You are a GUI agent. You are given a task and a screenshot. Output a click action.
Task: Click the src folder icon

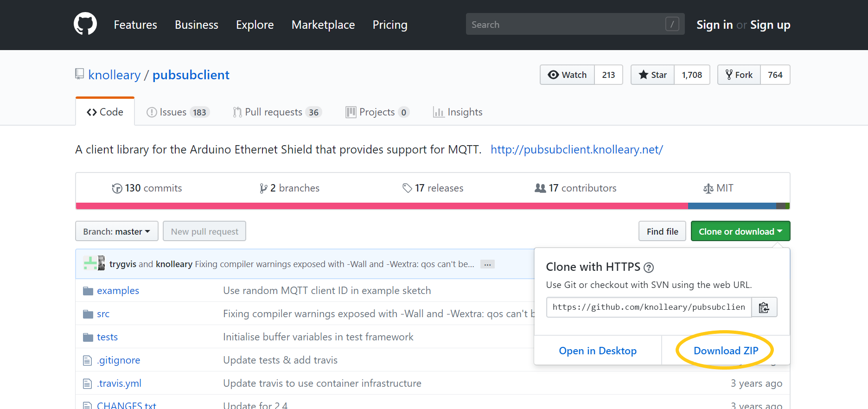[x=88, y=314]
